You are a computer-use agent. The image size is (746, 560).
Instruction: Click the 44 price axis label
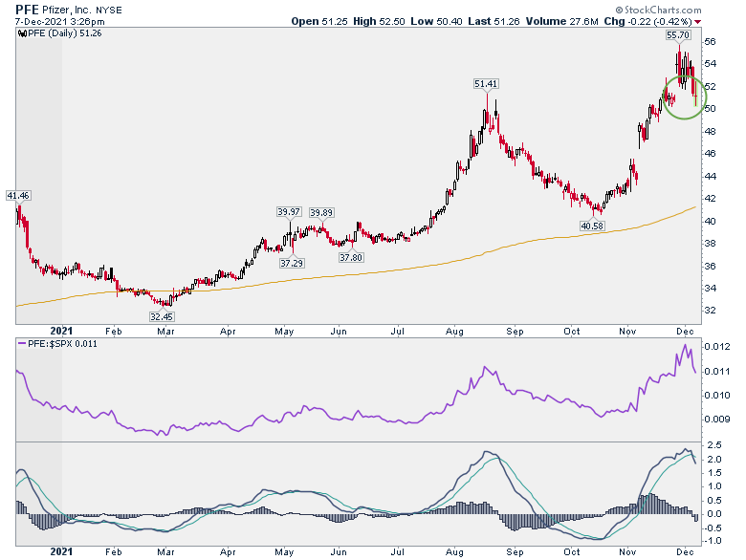click(x=711, y=177)
